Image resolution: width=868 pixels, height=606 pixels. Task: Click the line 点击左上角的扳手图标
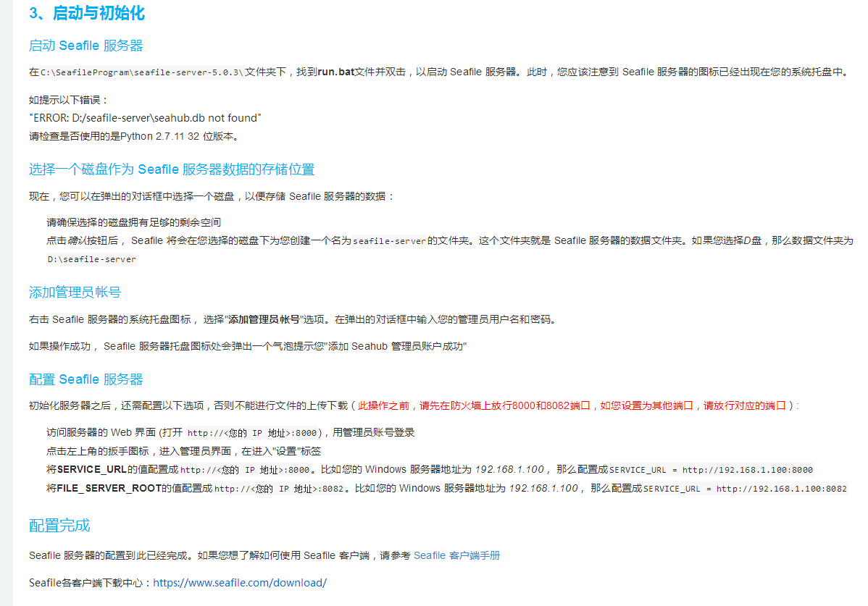coord(184,451)
